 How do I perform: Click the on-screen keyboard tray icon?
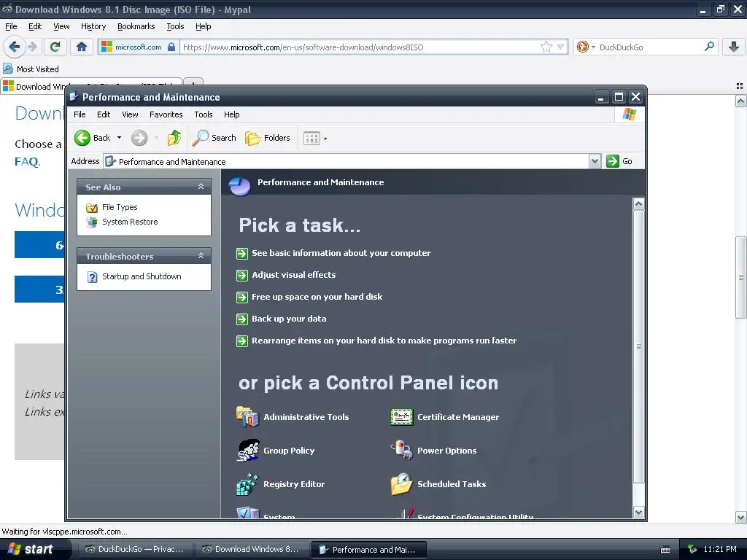(x=665, y=550)
